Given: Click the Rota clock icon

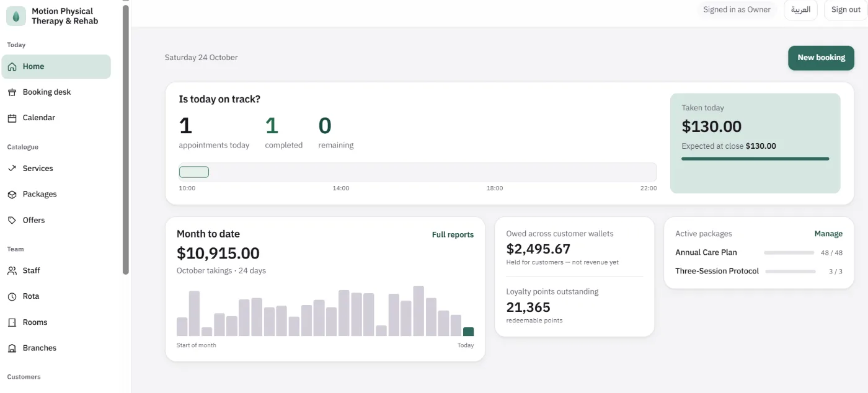Looking at the screenshot, I should point(12,296).
